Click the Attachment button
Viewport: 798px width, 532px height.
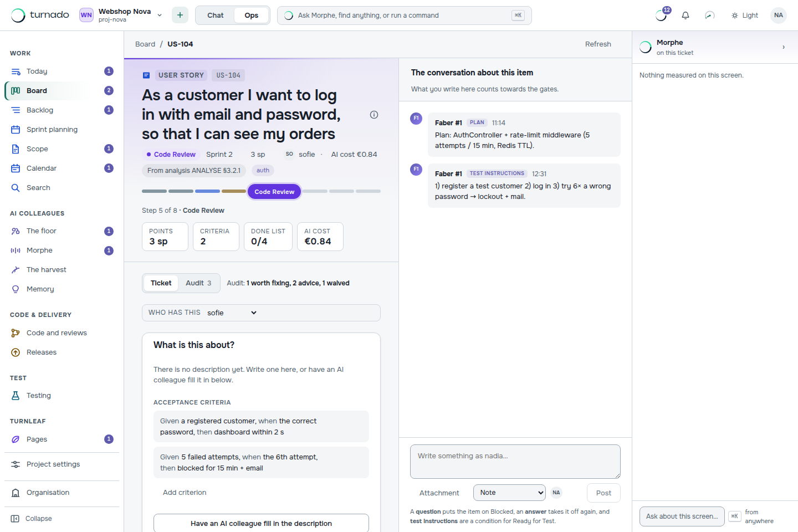pyautogui.click(x=439, y=493)
